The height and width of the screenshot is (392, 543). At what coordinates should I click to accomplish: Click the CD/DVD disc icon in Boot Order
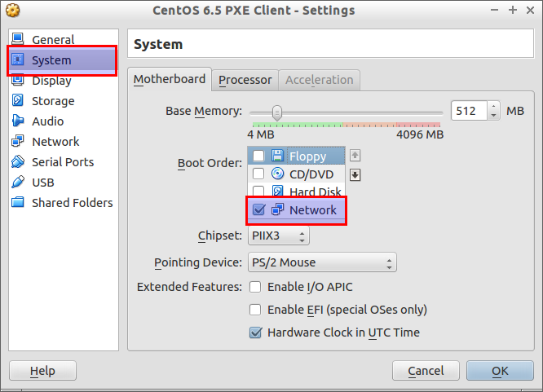pos(277,174)
